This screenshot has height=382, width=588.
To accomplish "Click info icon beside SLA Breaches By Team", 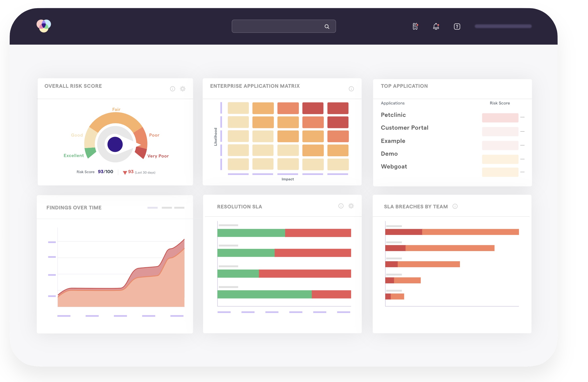I will [x=455, y=206].
